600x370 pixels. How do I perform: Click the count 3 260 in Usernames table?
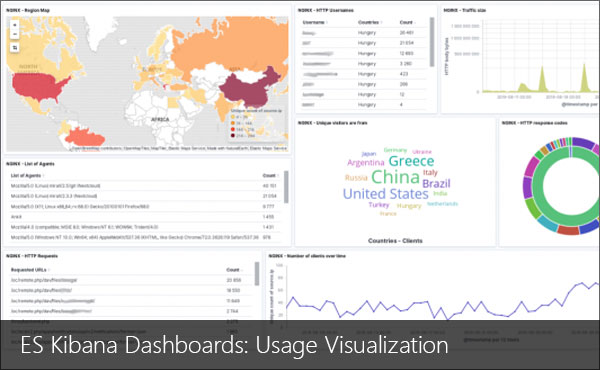pyautogui.click(x=406, y=64)
